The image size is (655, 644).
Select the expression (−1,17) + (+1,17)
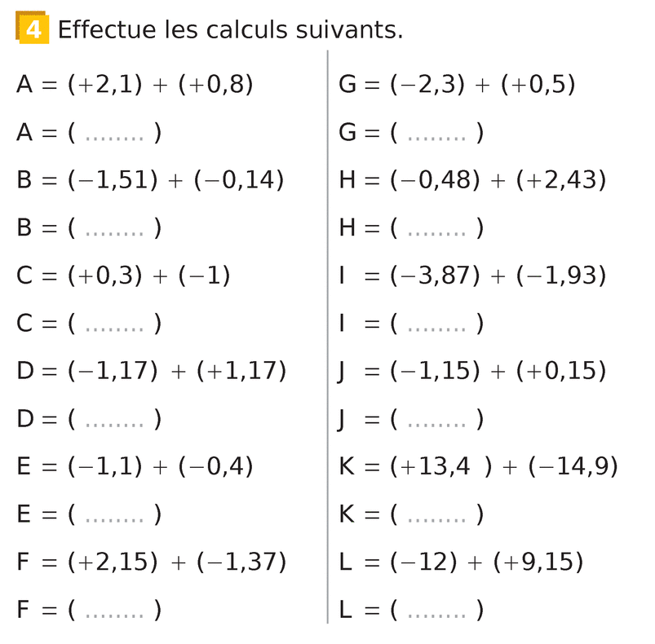pos(177,372)
